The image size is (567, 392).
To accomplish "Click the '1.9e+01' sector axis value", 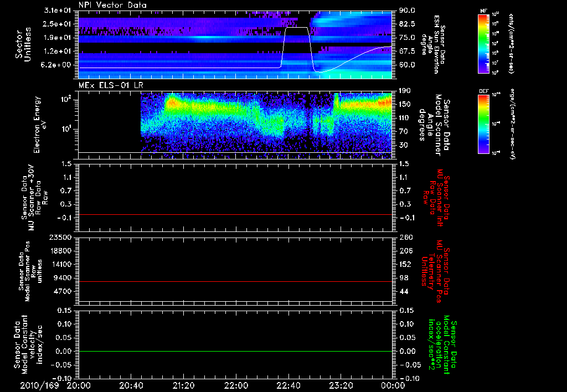I will tap(58, 38).
